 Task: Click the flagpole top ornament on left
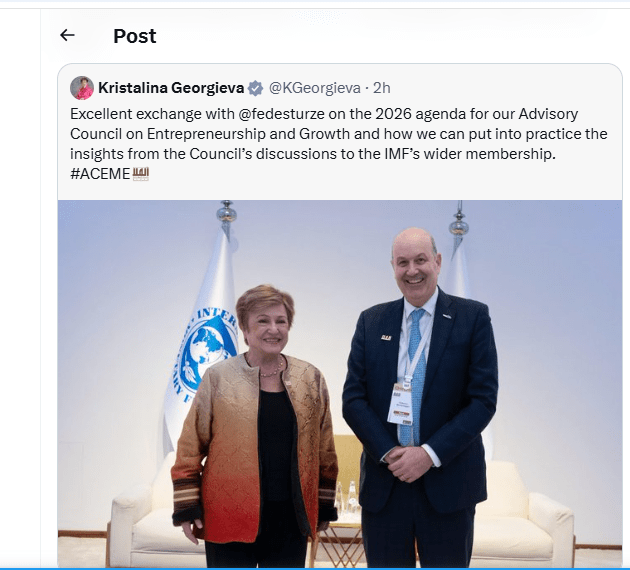[x=227, y=212]
